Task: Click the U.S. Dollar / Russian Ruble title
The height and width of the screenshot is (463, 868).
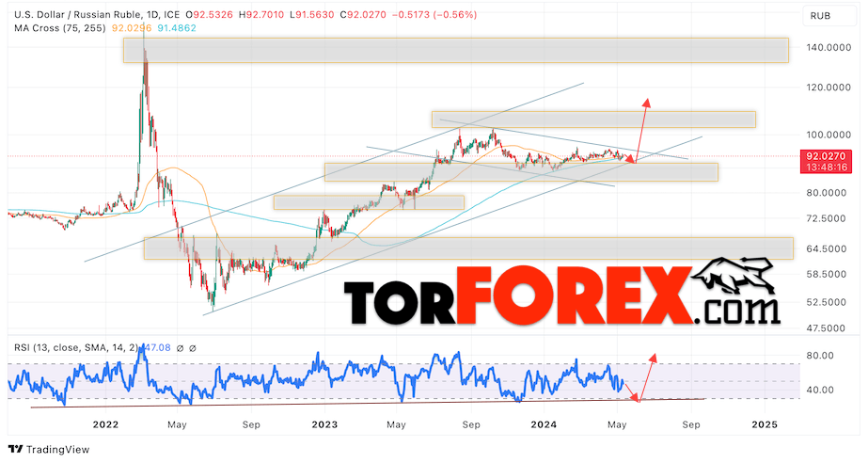Action: [77, 15]
